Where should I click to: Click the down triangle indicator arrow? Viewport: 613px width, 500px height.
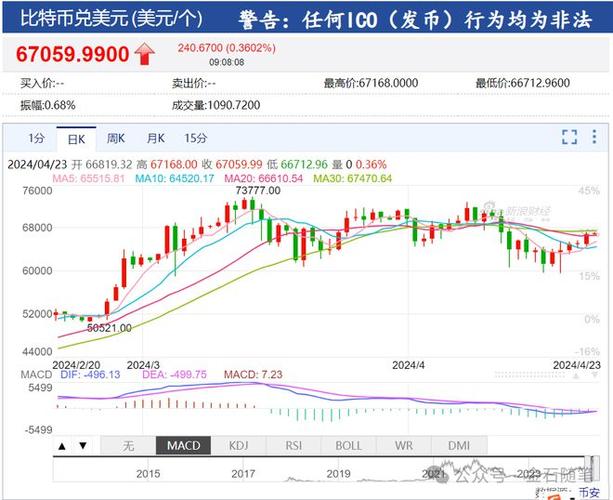click(x=83, y=446)
